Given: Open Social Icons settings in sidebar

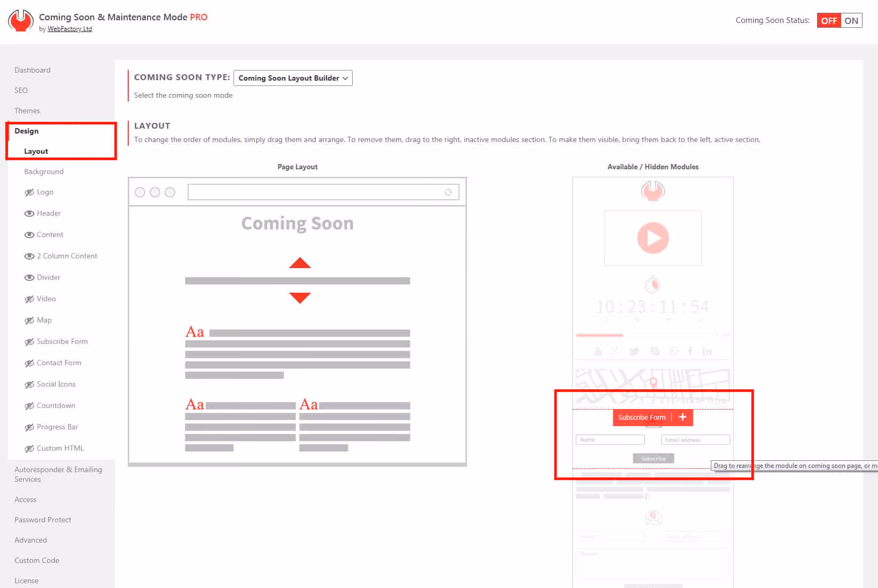Looking at the screenshot, I should pyautogui.click(x=56, y=384).
